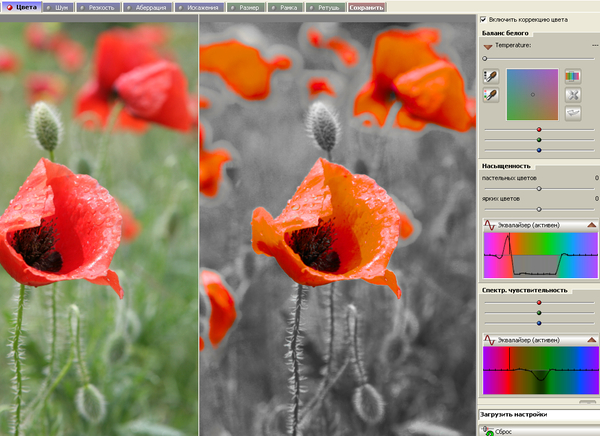600x436 pixels.
Task: Click the Баланс белого section header
Action: pos(505,33)
